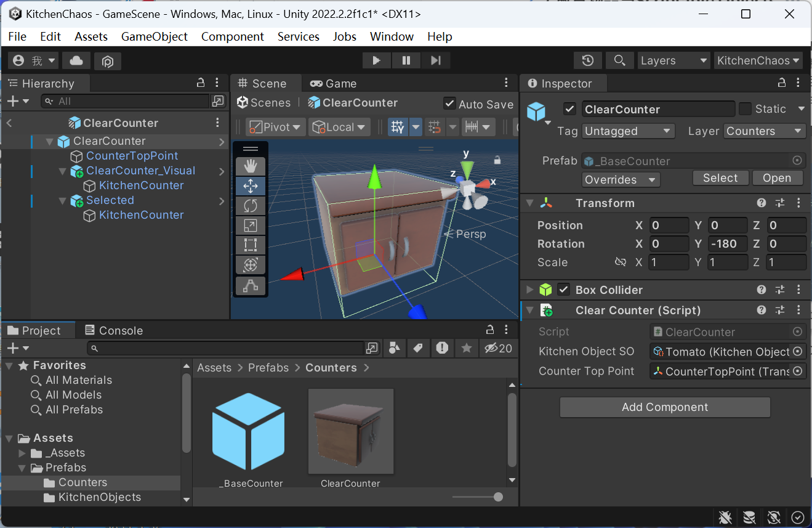
Task: Select the Rect Transform tool
Action: tap(251, 245)
